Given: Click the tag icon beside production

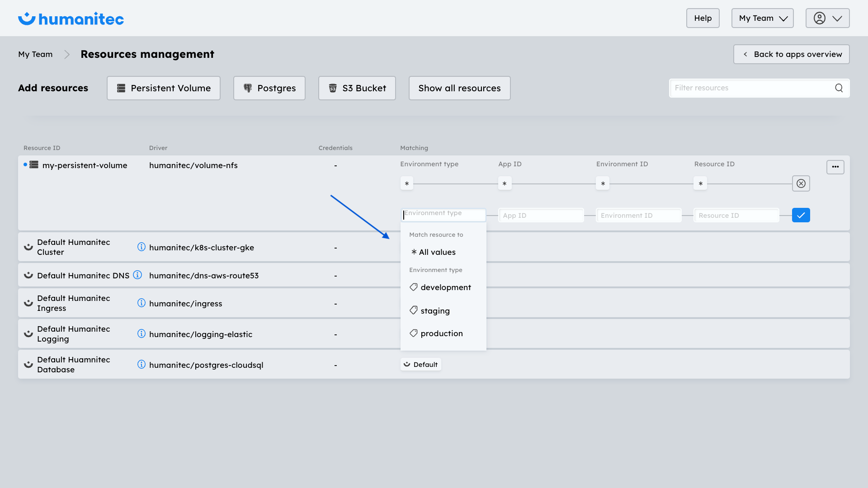Looking at the screenshot, I should (x=414, y=333).
